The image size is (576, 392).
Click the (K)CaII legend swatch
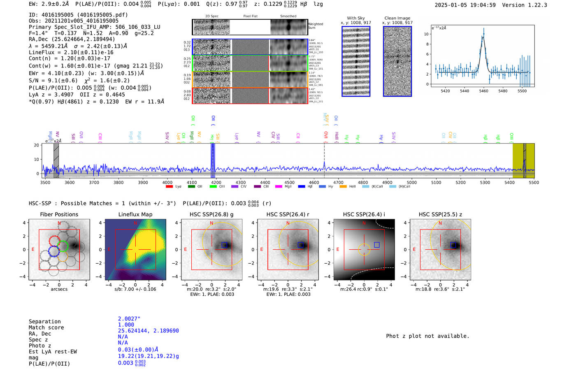[x=365, y=186]
